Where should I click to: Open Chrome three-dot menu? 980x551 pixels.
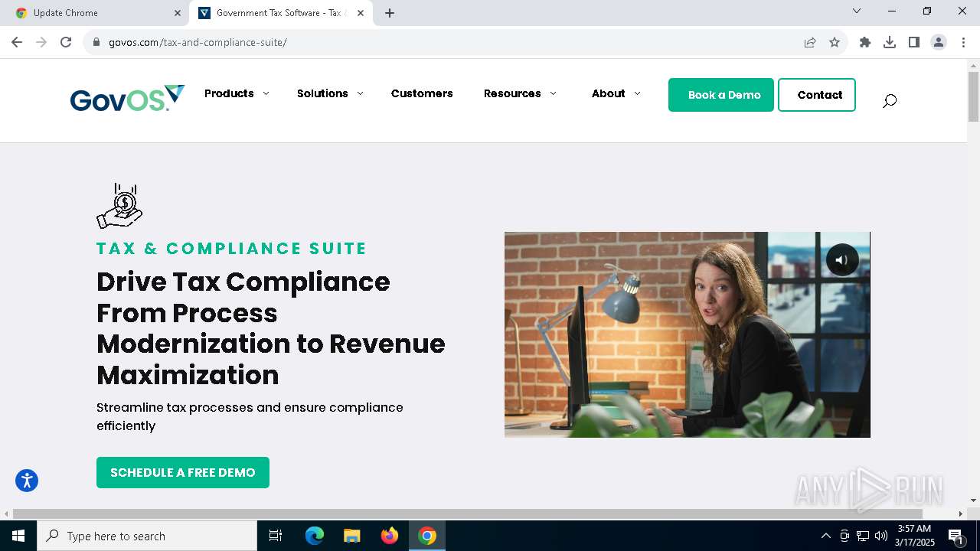tap(963, 42)
